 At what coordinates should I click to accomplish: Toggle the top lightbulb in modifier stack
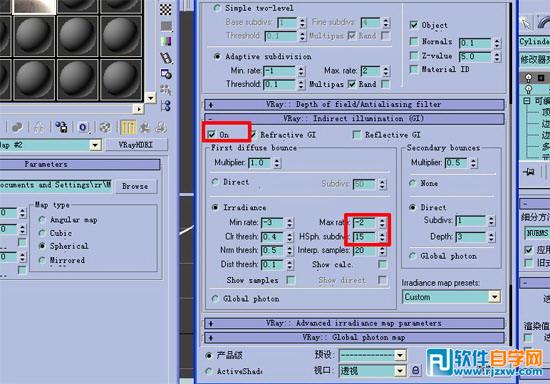pyautogui.click(x=529, y=78)
